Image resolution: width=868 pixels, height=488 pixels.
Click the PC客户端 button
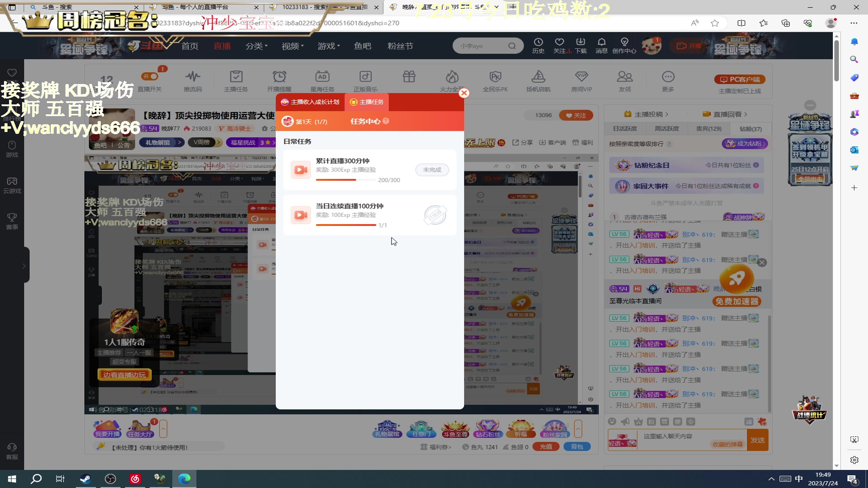[x=740, y=79]
